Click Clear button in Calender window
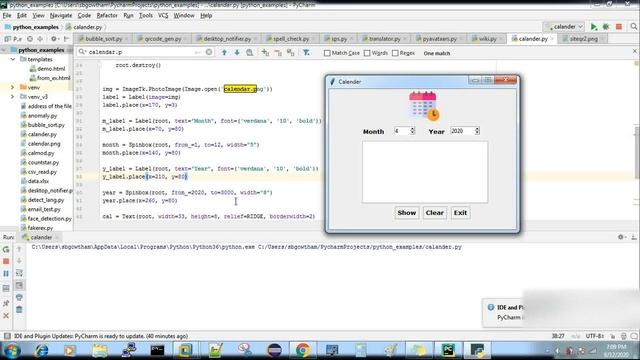 pos(434,213)
